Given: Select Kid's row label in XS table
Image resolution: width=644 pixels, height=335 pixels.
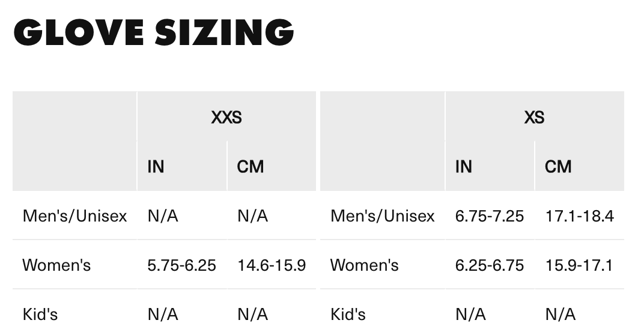Looking at the screenshot, I should coord(348,315).
